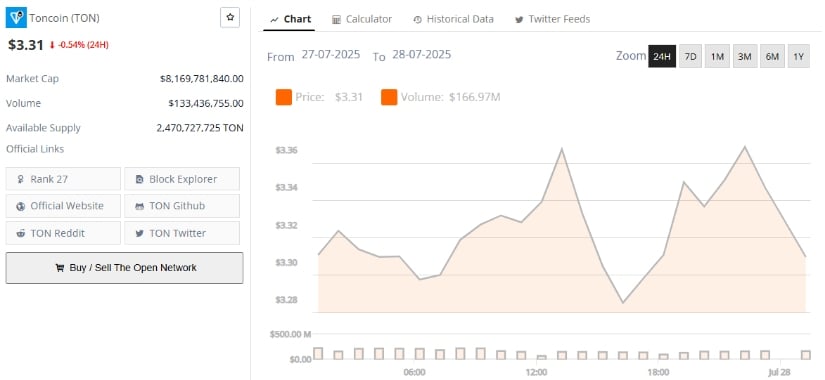Toggle the Price series color swatch
The width and height of the screenshot is (825, 380).
click(284, 97)
